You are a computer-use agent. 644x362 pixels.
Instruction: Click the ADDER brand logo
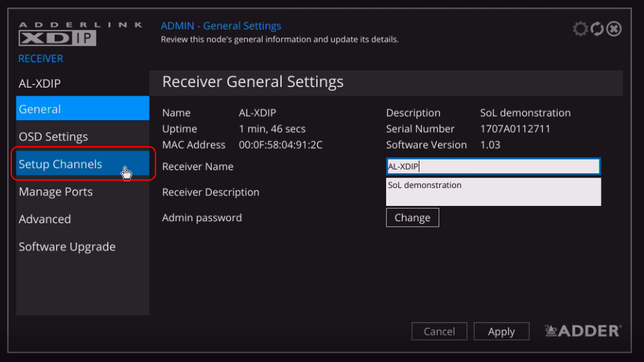tap(583, 331)
